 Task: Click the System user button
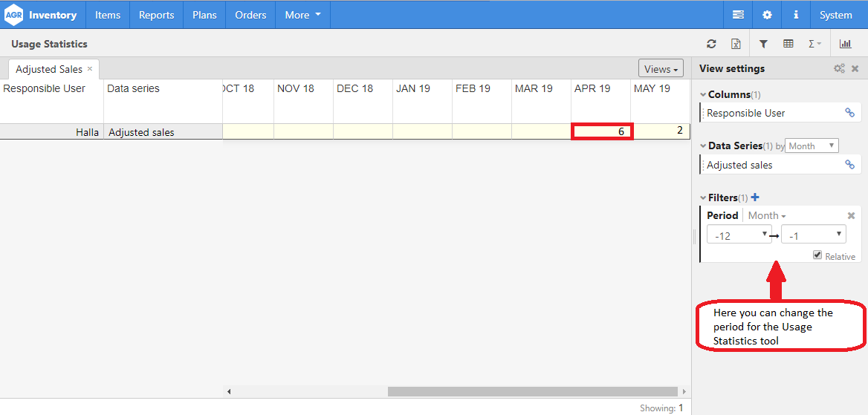[x=835, y=15]
